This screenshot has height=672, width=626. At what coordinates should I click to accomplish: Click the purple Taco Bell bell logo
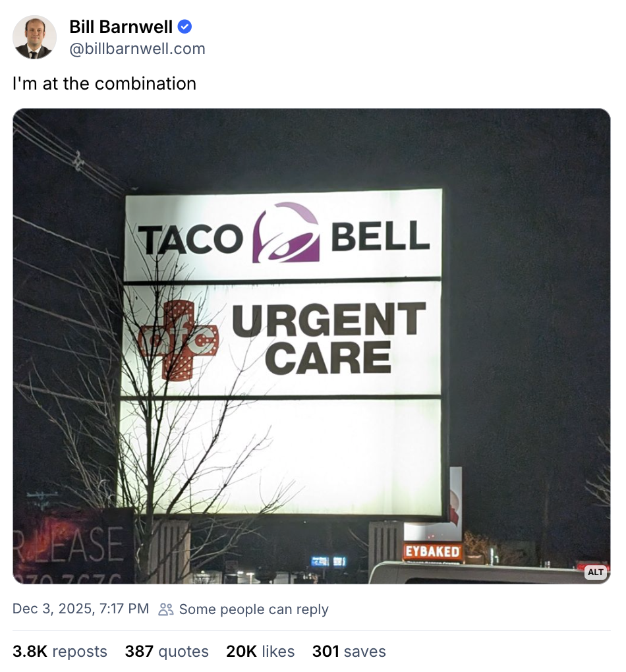286,233
